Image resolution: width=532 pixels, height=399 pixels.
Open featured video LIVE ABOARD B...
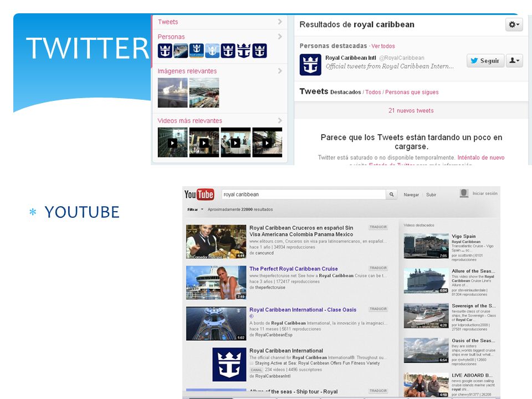point(472,375)
